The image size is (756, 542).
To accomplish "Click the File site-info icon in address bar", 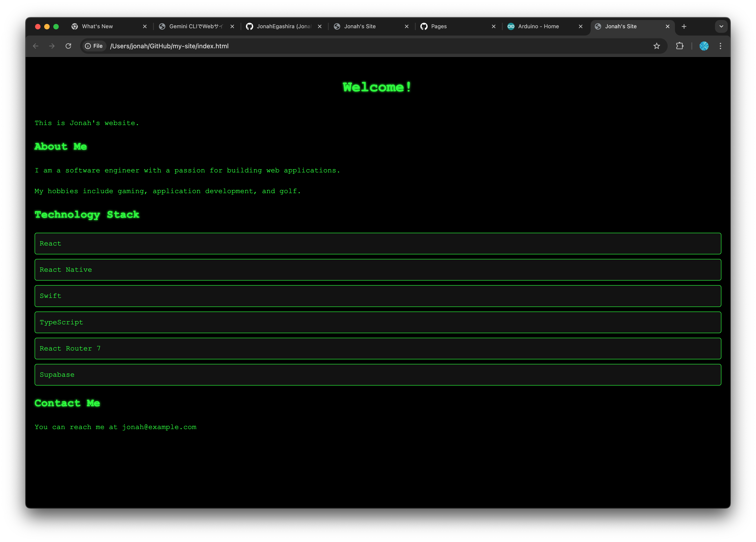I will (88, 46).
